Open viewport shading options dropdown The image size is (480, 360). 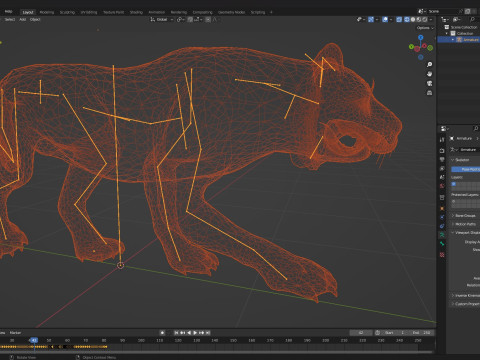click(x=431, y=20)
